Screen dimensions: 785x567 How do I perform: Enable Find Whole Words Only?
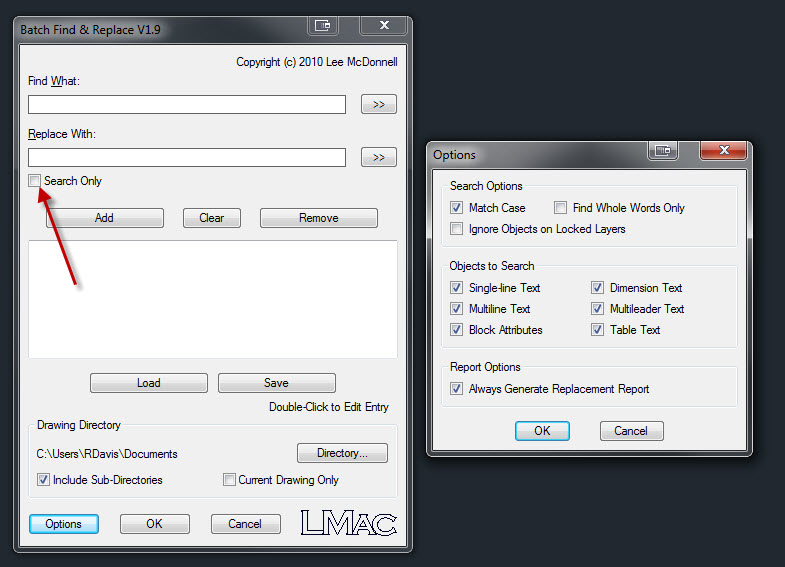(x=560, y=207)
